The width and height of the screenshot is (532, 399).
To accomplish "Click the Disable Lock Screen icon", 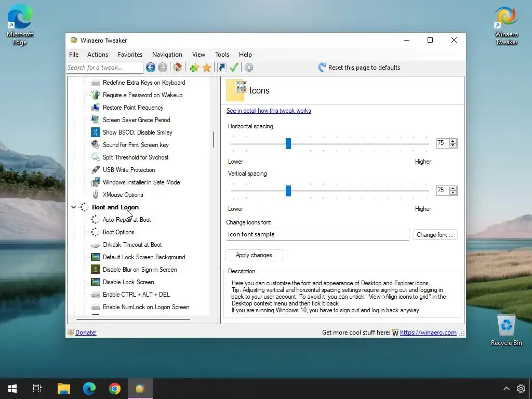I will [96, 282].
